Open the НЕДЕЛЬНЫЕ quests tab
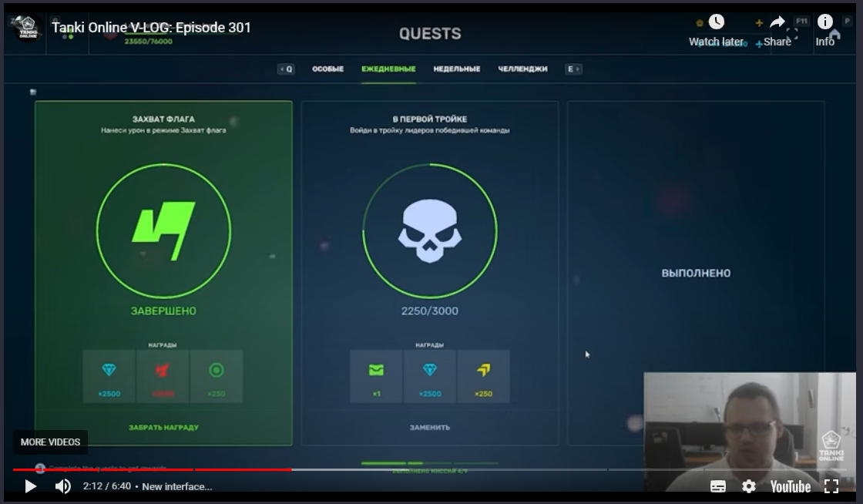 pos(456,69)
